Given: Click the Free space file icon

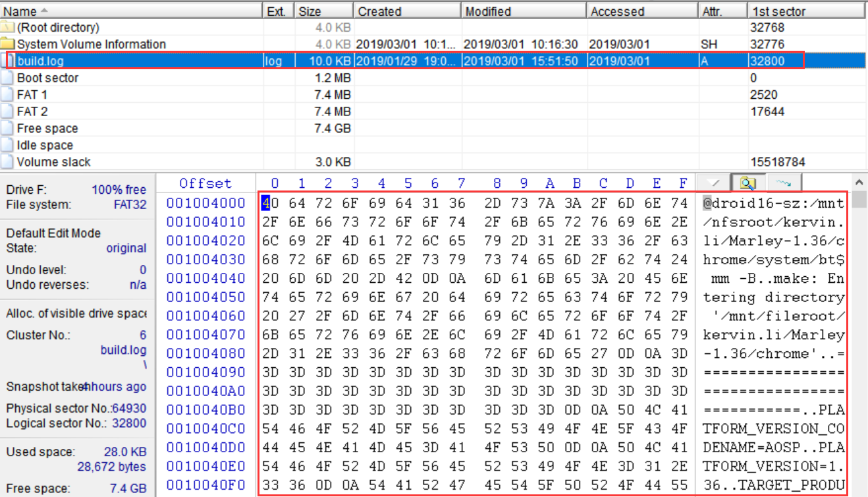Looking at the screenshot, I should pos(7,129).
